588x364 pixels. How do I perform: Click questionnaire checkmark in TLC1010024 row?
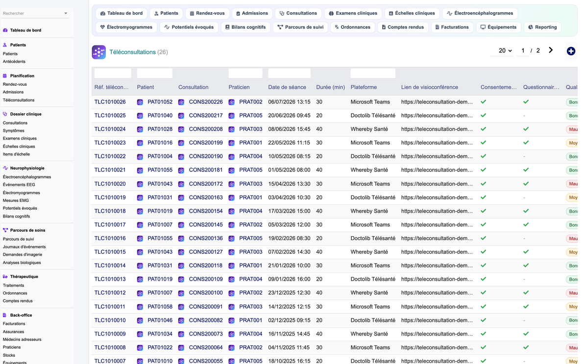click(x=526, y=129)
